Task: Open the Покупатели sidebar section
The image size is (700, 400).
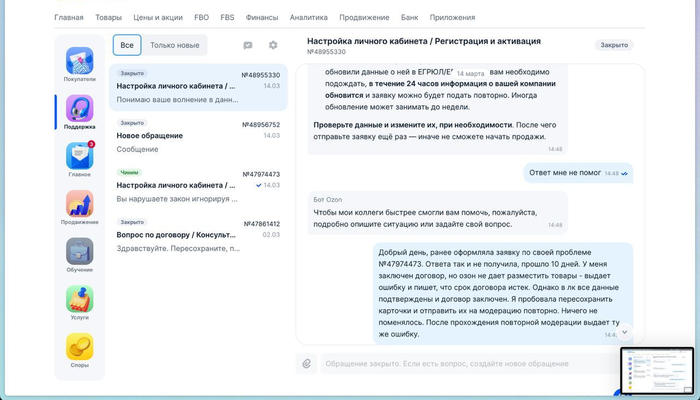Action: 79,64
